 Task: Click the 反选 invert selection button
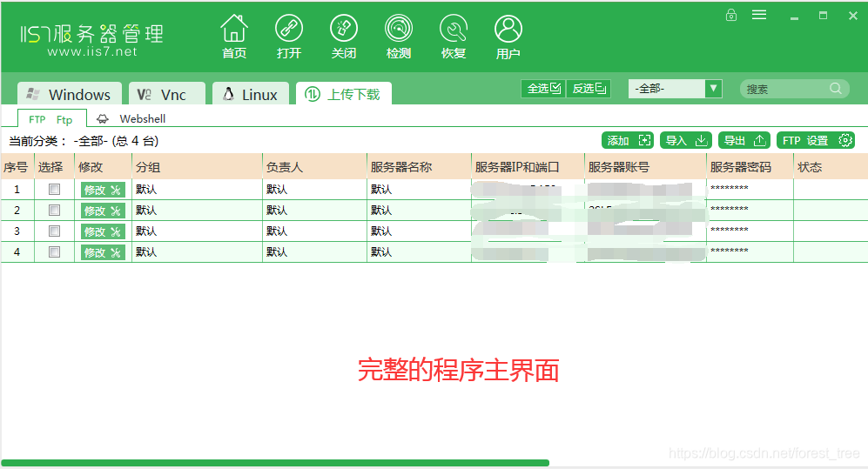589,89
